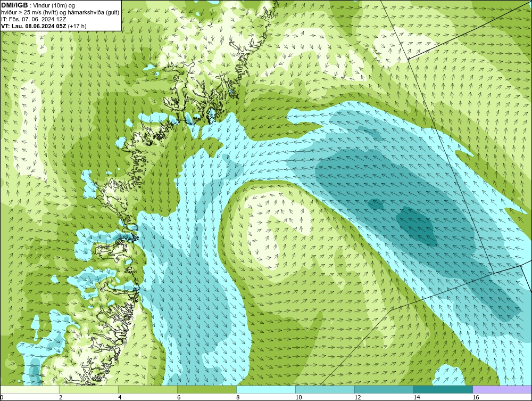Click the 10–12 m/s cyan legend swatch
Image resolution: width=532 pixels, height=401 pixels.
click(325, 389)
